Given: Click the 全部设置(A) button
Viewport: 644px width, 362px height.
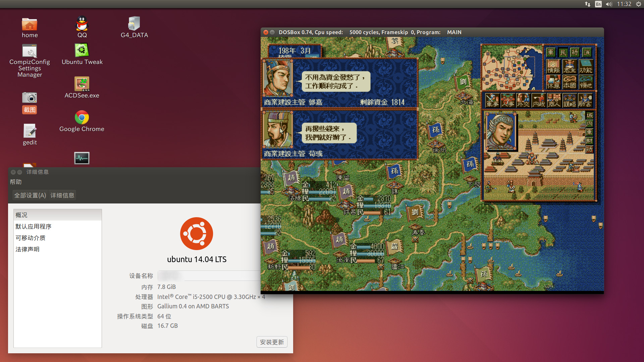Looking at the screenshot, I should tap(30, 195).
